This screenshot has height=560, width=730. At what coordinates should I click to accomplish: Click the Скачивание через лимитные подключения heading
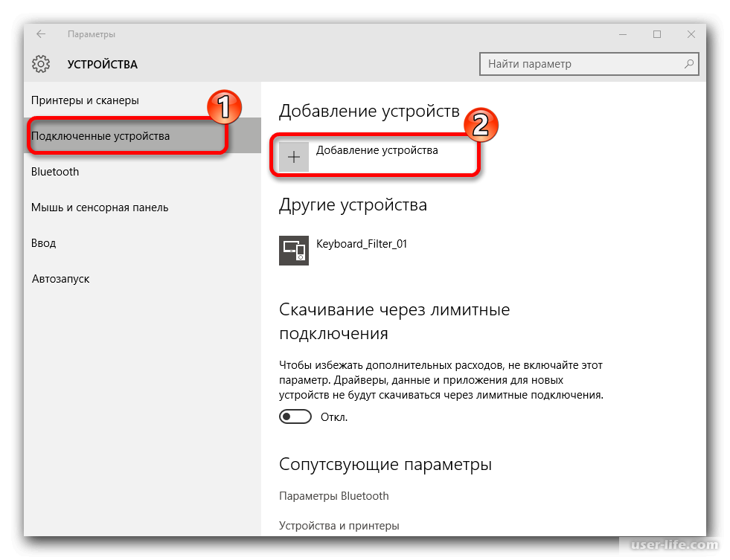coord(395,321)
